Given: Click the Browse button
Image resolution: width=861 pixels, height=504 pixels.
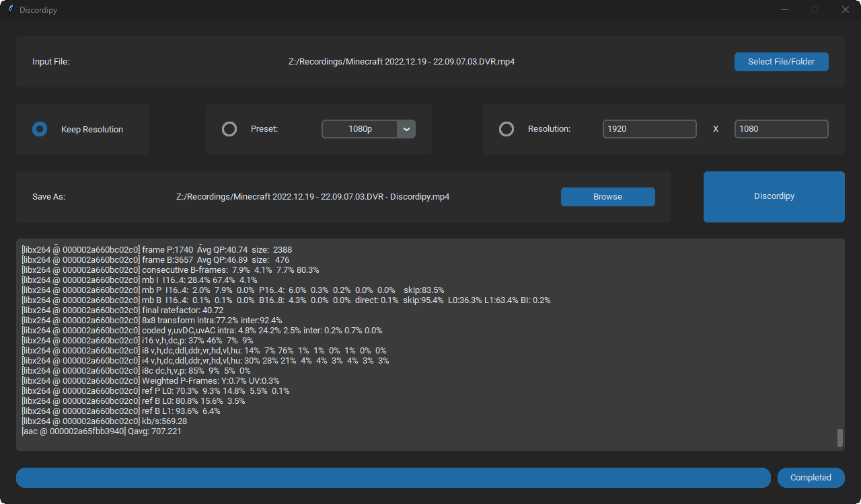Looking at the screenshot, I should tap(608, 197).
